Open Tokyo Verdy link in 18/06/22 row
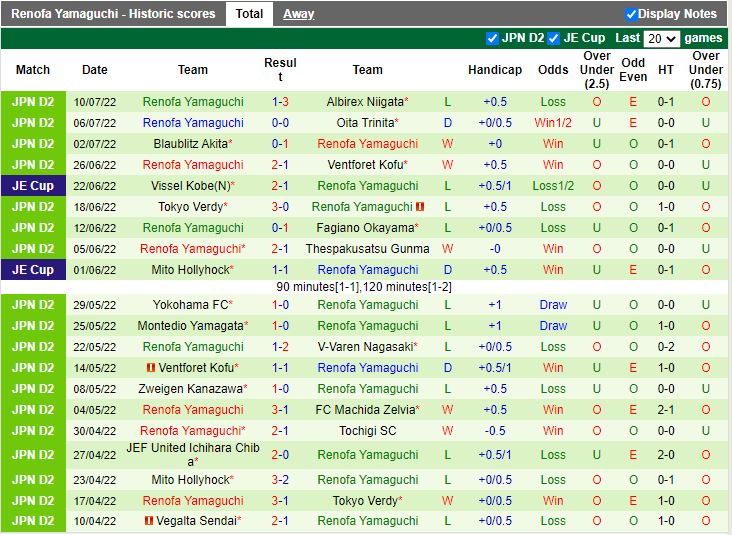This screenshot has width=732, height=535. (x=190, y=207)
